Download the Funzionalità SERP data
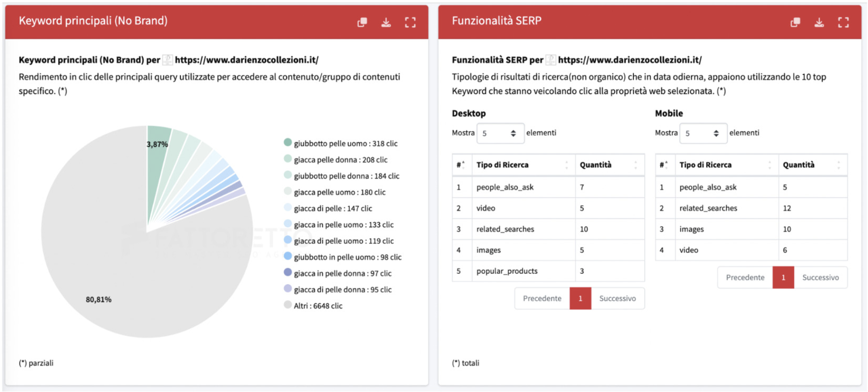The width and height of the screenshot is (868, 392). (x=819, y=22)
